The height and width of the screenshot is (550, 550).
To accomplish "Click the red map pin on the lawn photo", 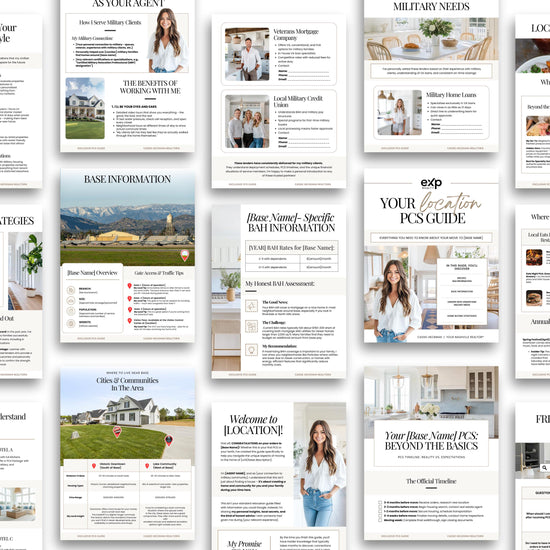I will (117, 431).
